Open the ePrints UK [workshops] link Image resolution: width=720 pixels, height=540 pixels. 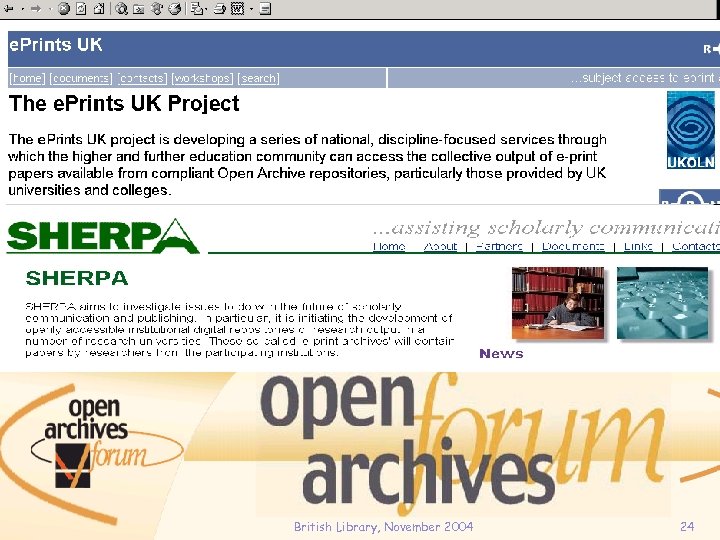202,79
